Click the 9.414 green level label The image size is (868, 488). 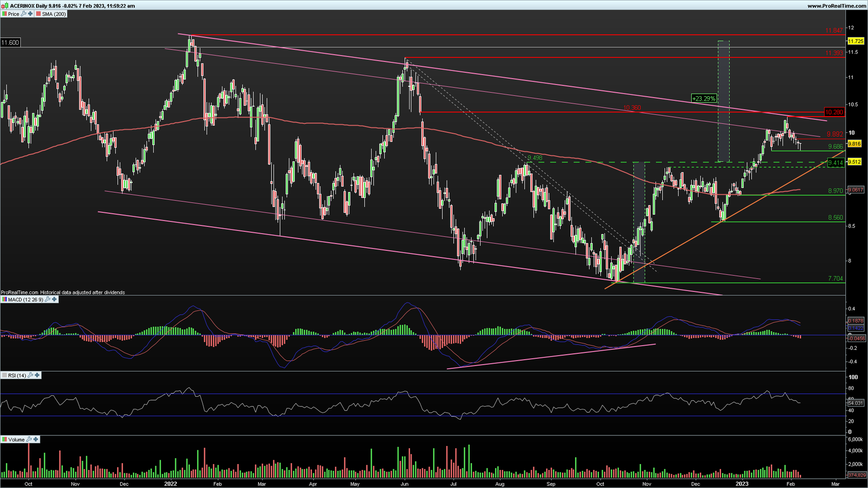(835, 163)
